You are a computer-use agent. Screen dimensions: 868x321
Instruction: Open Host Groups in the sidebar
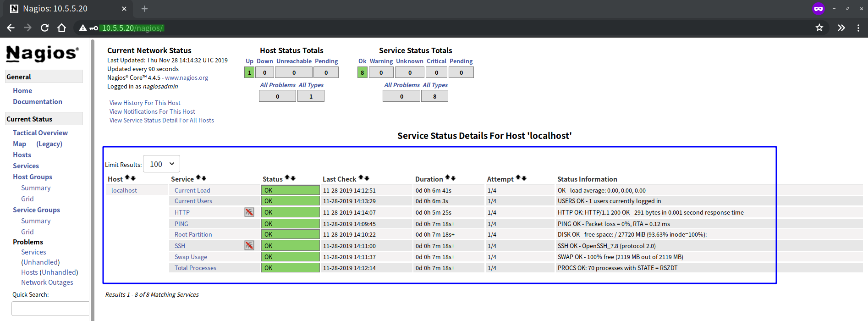33,177
